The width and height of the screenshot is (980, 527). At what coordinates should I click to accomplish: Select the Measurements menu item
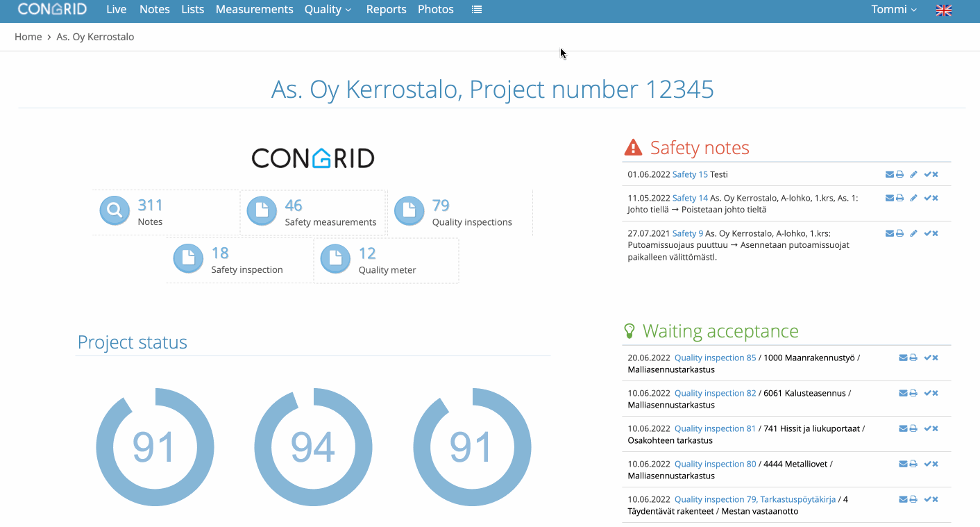[255, 10]
